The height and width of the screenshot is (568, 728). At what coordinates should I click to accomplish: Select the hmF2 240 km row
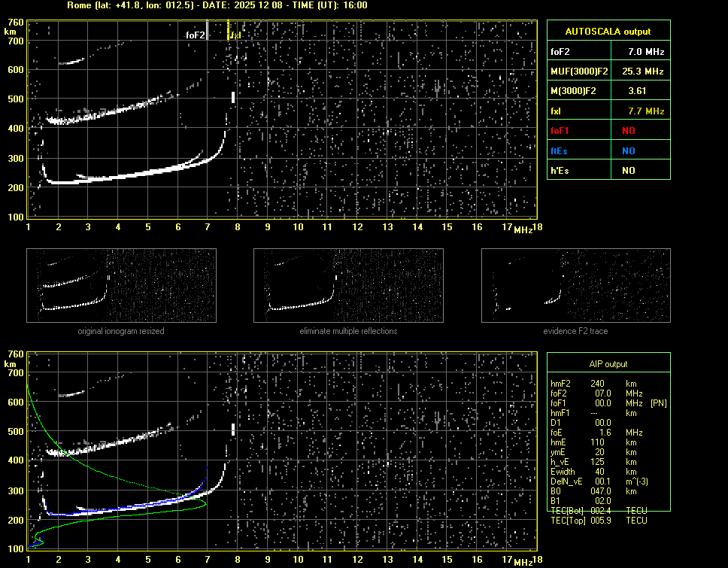click(x=594, y=384)
